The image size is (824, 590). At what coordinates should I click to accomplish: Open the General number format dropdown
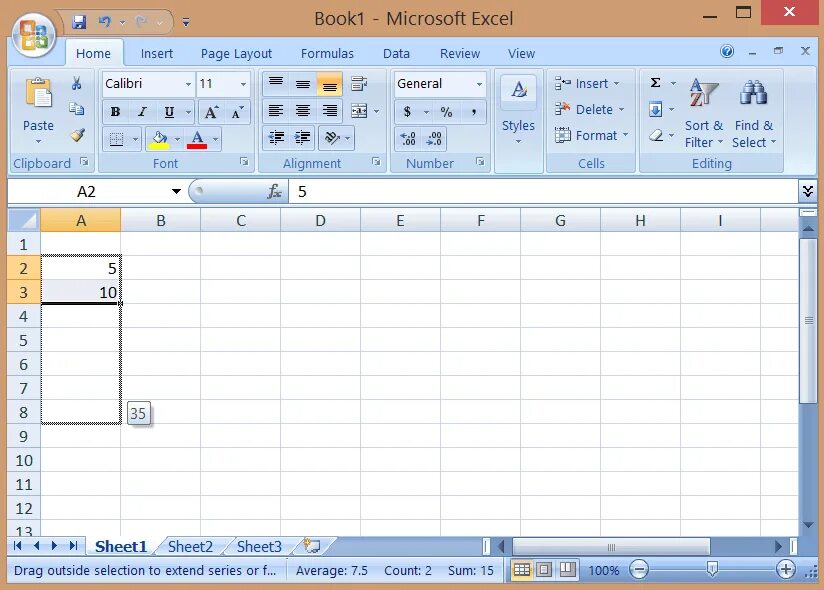click(x=479, y=84)
